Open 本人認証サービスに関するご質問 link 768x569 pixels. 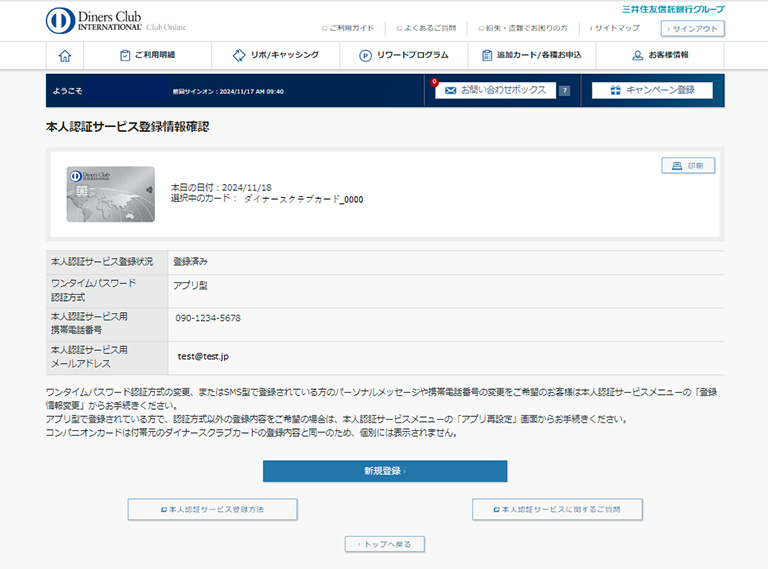pos(557,509)
